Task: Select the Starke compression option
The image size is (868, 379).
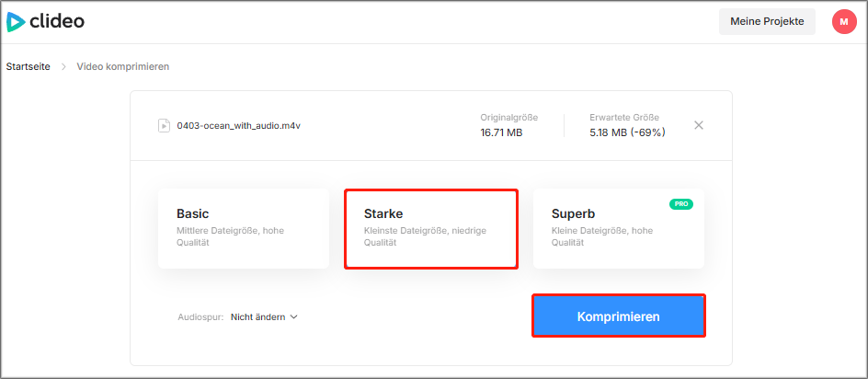Action: pyautogui.click(x=430, y=228)
